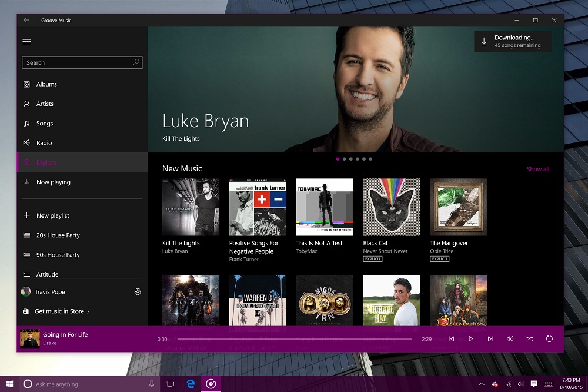Open the Descendants album cover
Viewport: 588px width, 392px height.
(459, 300)
